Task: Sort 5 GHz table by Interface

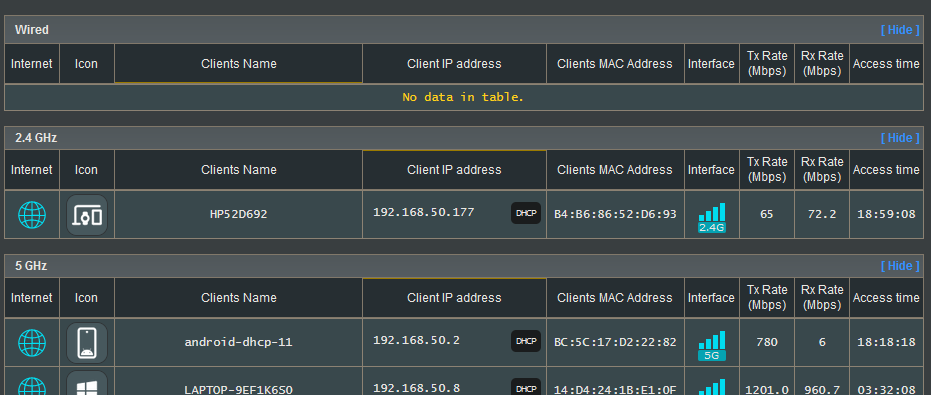Action: click(711, 298)
